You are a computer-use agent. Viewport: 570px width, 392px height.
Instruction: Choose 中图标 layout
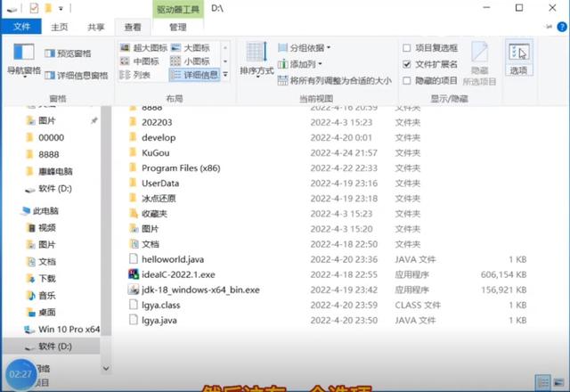[140, 61]
